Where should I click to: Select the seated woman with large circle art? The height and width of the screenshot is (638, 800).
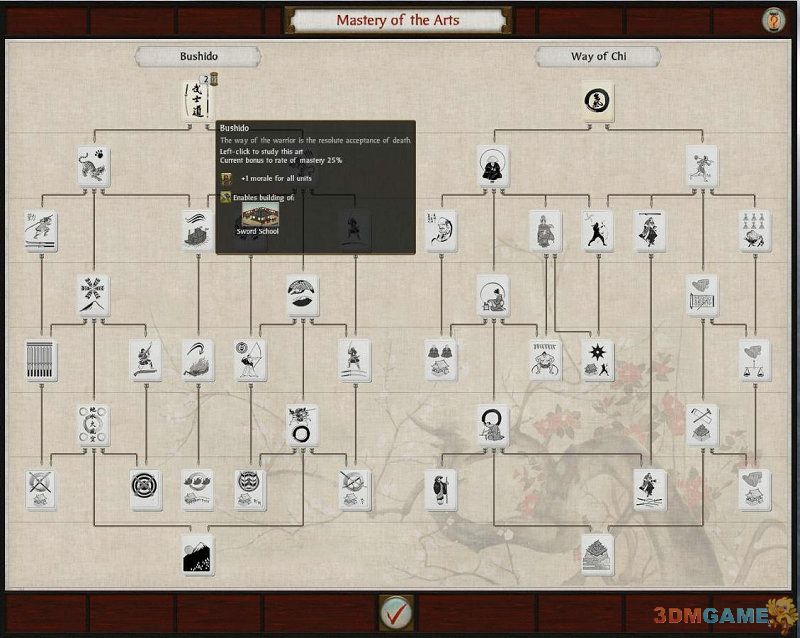click(x=493, y=295)
